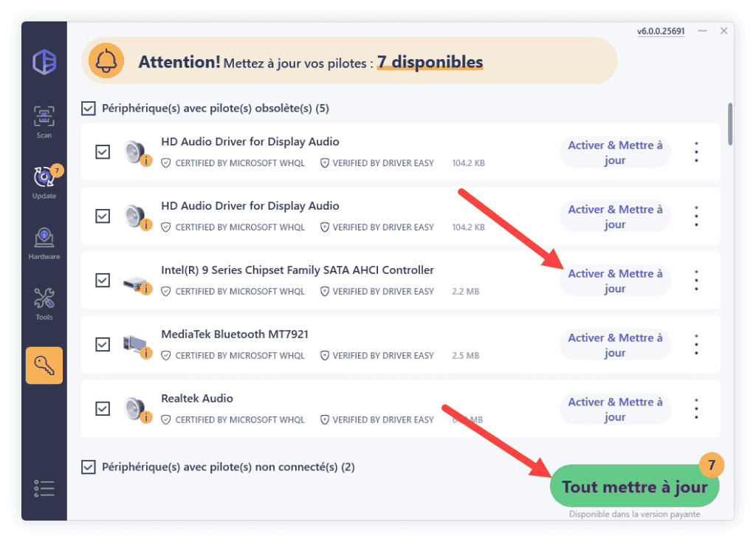Click Activer & Mettre à jour for MediaTek Bluetooth

point(615,345)
